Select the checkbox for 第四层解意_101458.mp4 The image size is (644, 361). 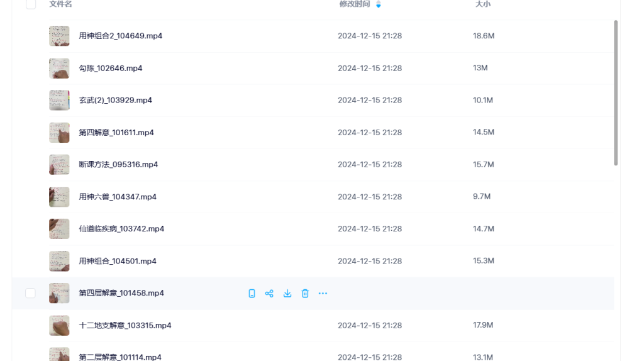(x=30, y=293)
